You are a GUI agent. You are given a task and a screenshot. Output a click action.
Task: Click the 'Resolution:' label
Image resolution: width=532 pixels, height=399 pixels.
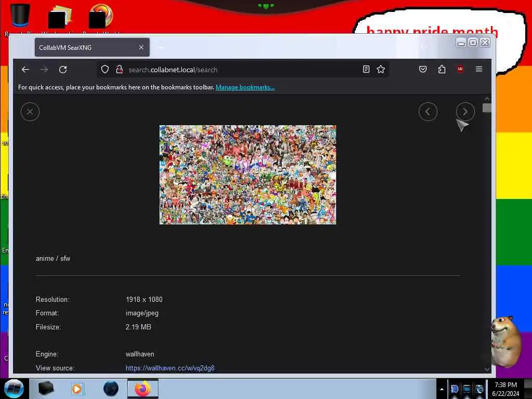pos(52,300)
